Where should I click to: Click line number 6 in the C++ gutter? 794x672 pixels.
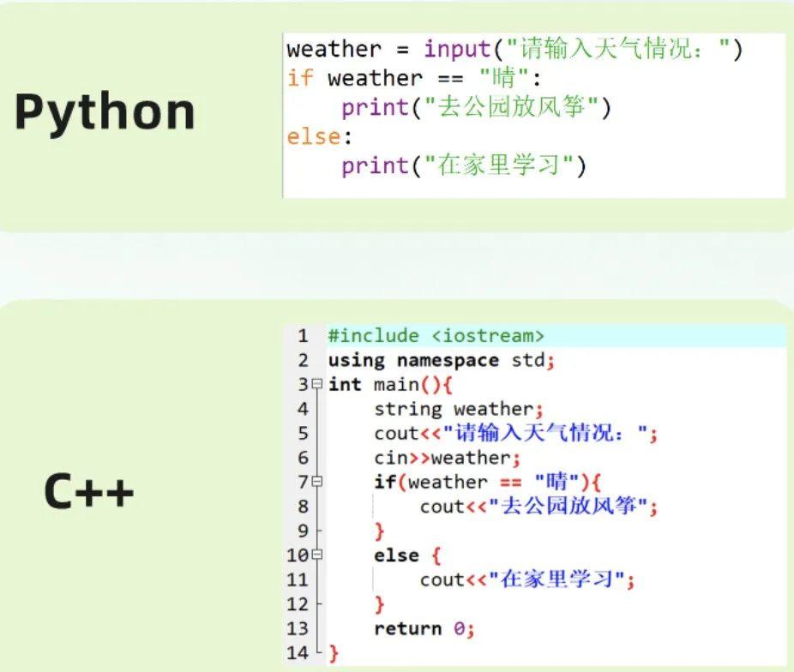pos(303,458)
